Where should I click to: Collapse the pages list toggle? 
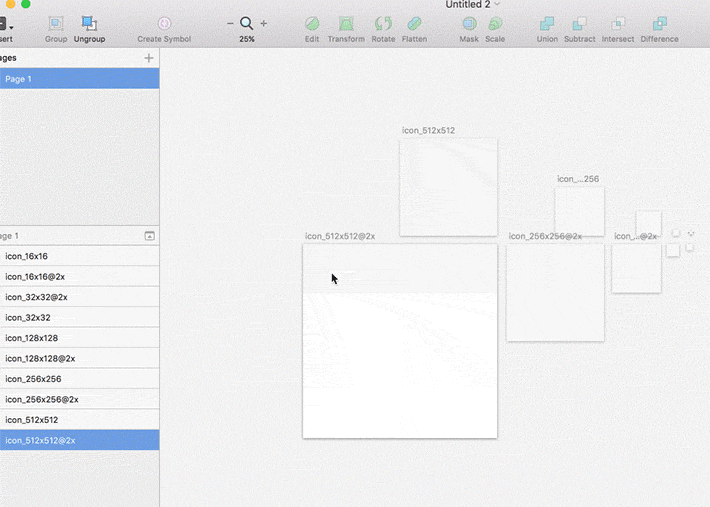point(149,236)
